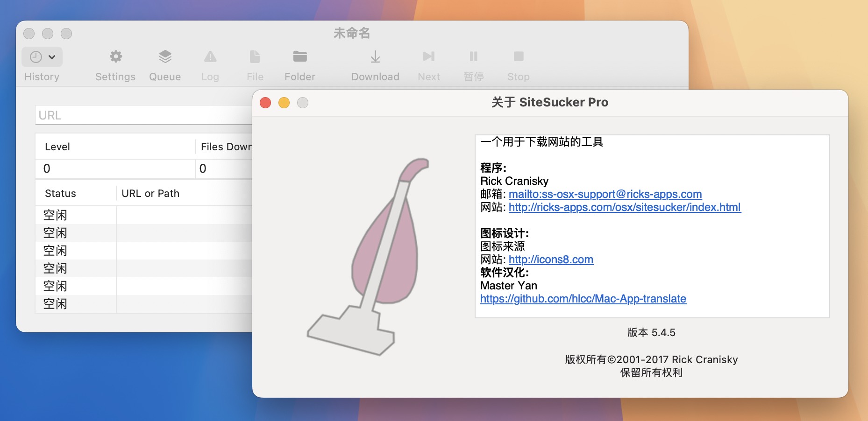Skip with the Next icon
The width and height of the screenshot is (868, 421).
429,57
